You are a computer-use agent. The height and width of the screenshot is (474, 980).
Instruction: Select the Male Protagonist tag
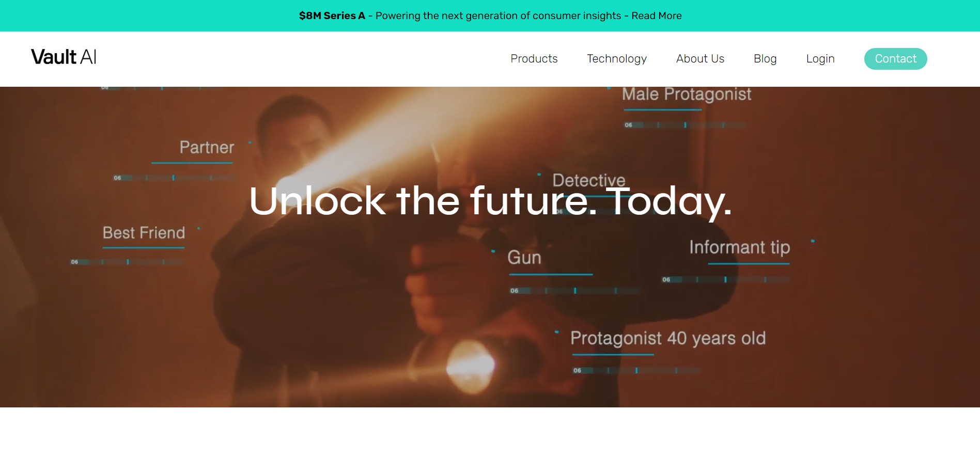tap(686, 94)
